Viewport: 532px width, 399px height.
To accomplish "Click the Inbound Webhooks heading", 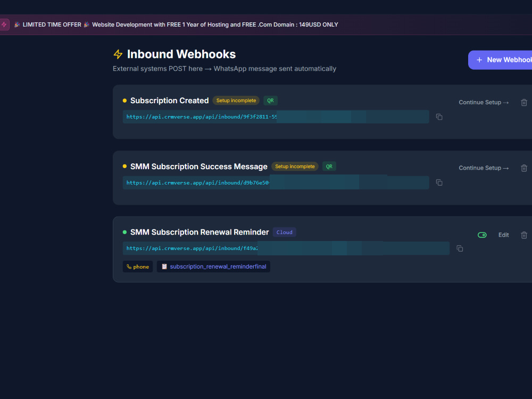I will coord(181,54).
